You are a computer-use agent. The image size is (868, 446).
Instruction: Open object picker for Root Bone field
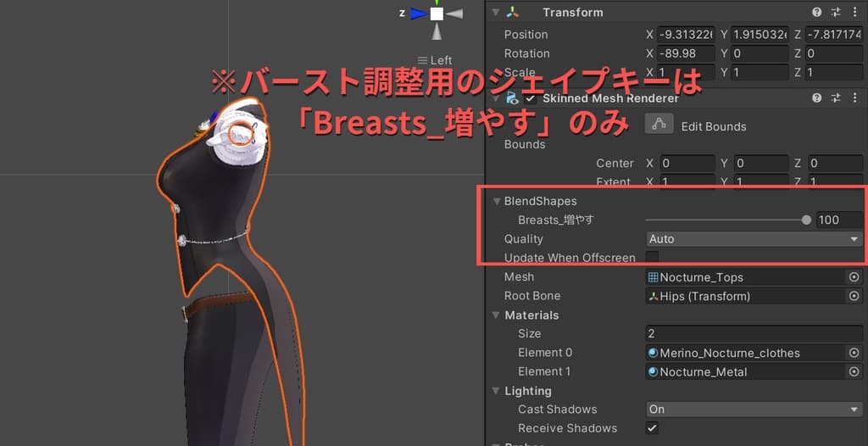[x=854, y=296]
